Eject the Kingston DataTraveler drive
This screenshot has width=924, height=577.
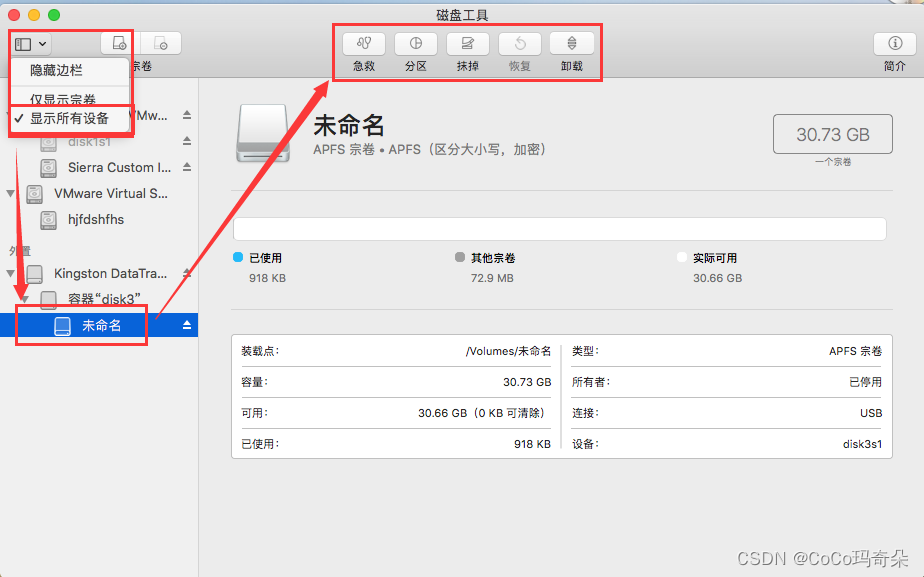click(187, 273)
